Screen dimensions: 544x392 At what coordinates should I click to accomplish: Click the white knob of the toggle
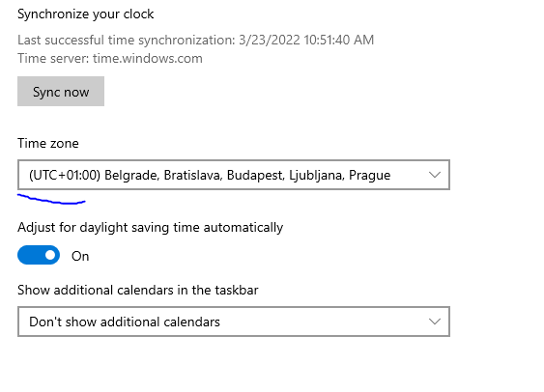(50, 255)
